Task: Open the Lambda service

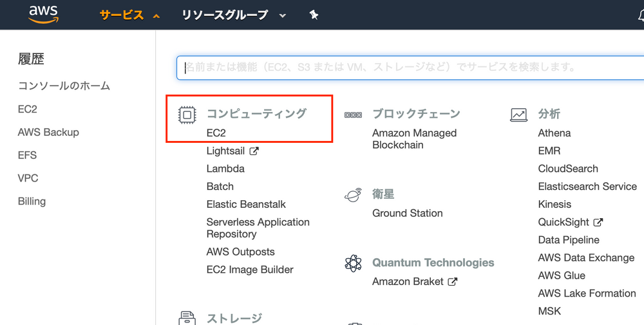Action: [x=225, y=169]
